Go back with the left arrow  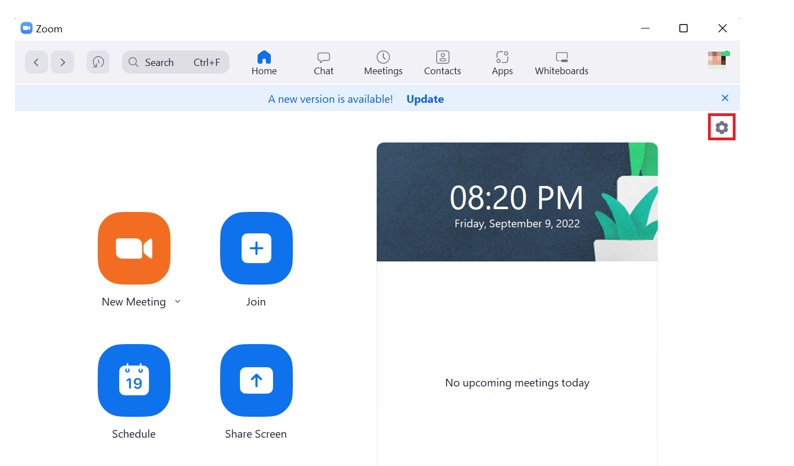coord(37,62)
